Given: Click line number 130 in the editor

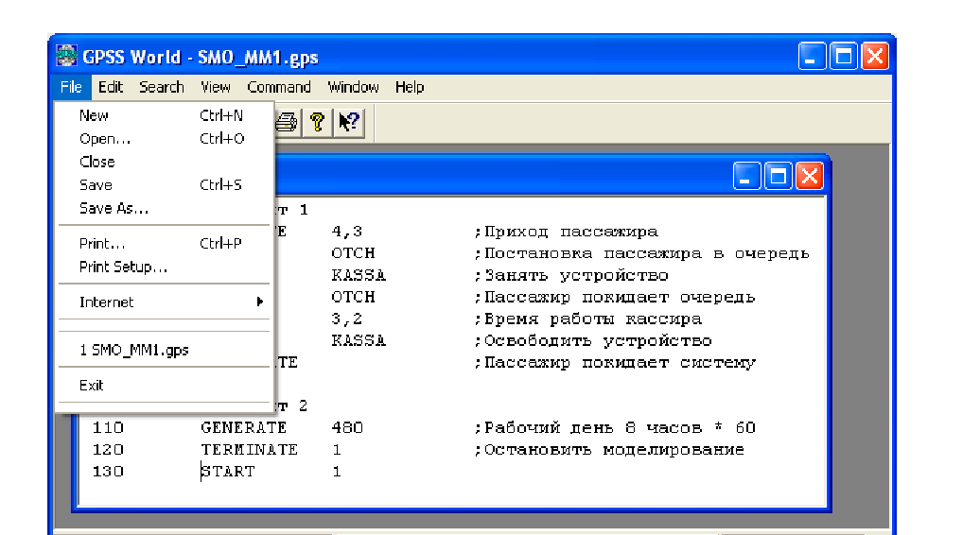Looking at the screenshot, I should point(108,472).
